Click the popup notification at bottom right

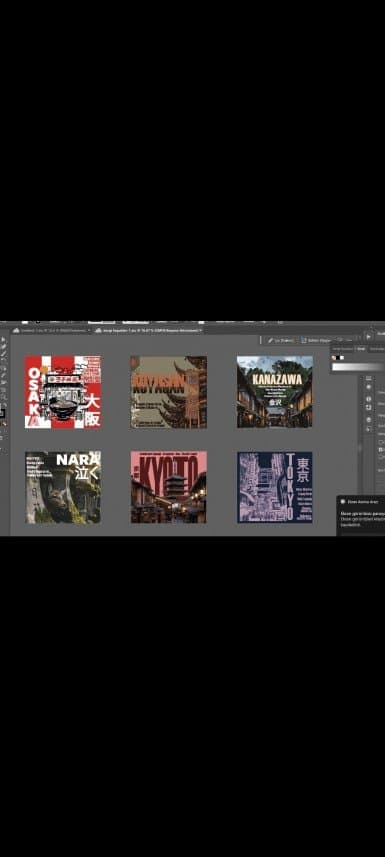point(361,515)
